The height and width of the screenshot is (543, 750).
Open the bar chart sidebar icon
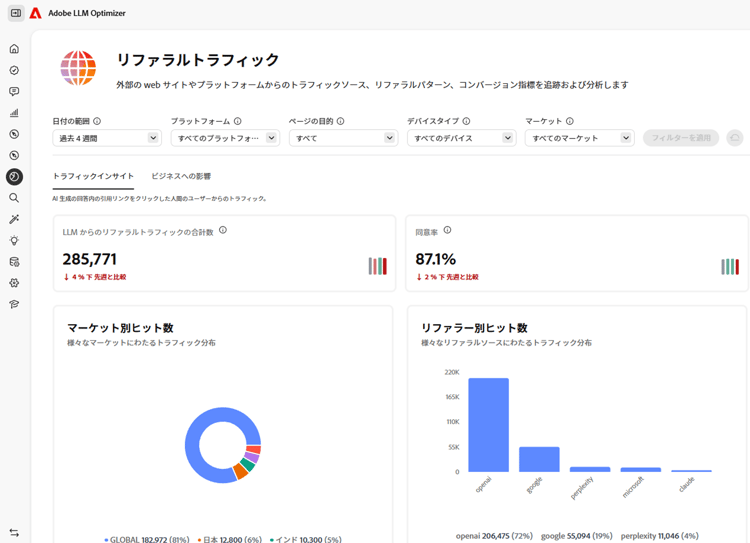click(x=14, y=113)
